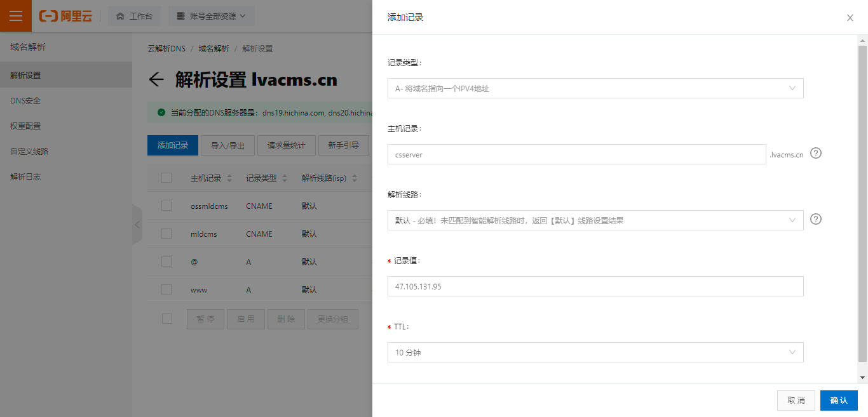Click the 解析设置 lvacms.cn heading

coord(257,80)
